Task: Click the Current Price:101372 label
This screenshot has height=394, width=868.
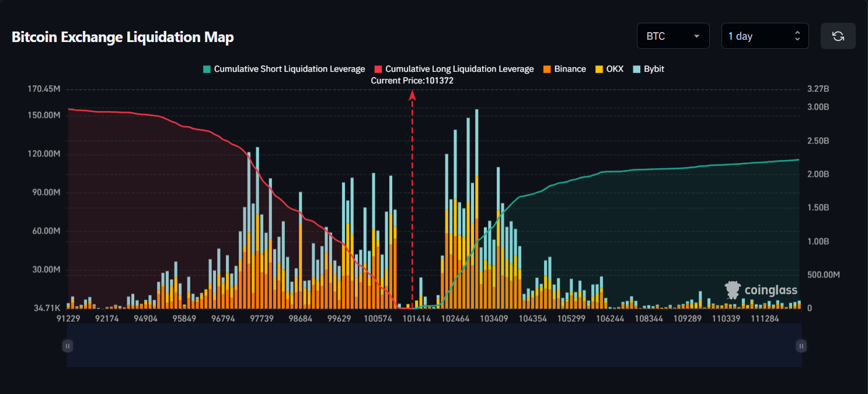Action: tap(412, 81)
